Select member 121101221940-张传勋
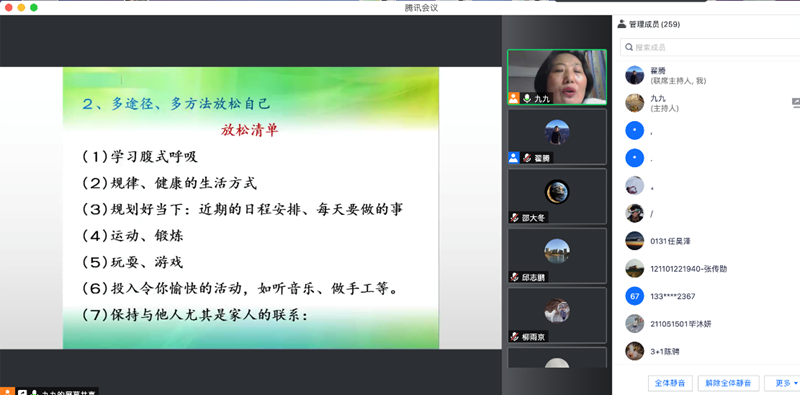The height and width of the screenshot is (395, 800). point(706,268)
